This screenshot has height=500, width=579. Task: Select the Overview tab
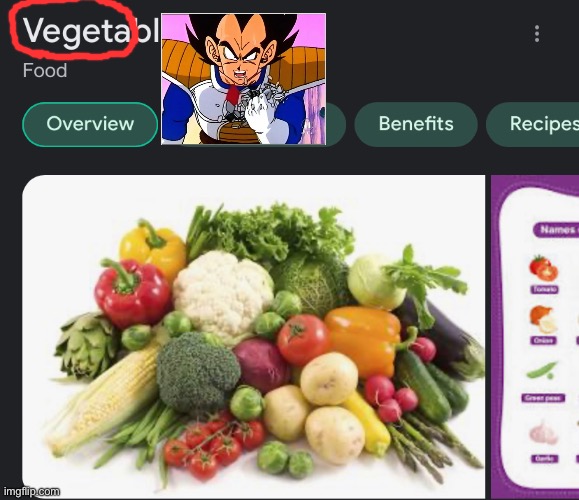[x=90, y=124]
